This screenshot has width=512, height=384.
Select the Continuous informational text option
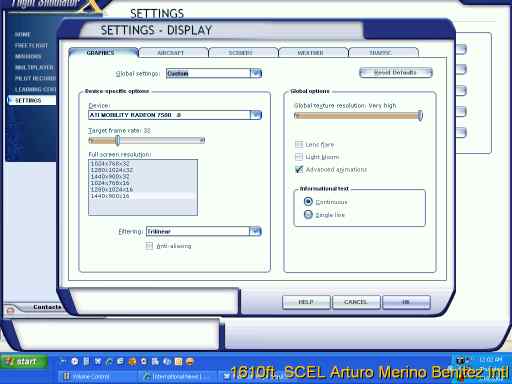click(x=308, y=202)
